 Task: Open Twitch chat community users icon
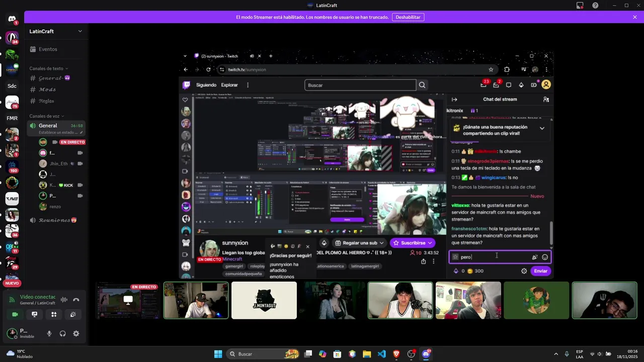tap(546, 100)
